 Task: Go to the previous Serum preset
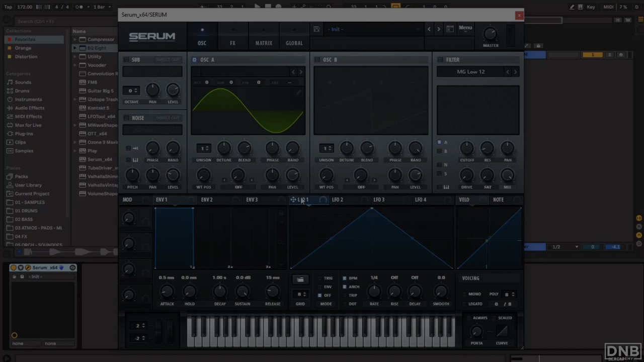429,29
